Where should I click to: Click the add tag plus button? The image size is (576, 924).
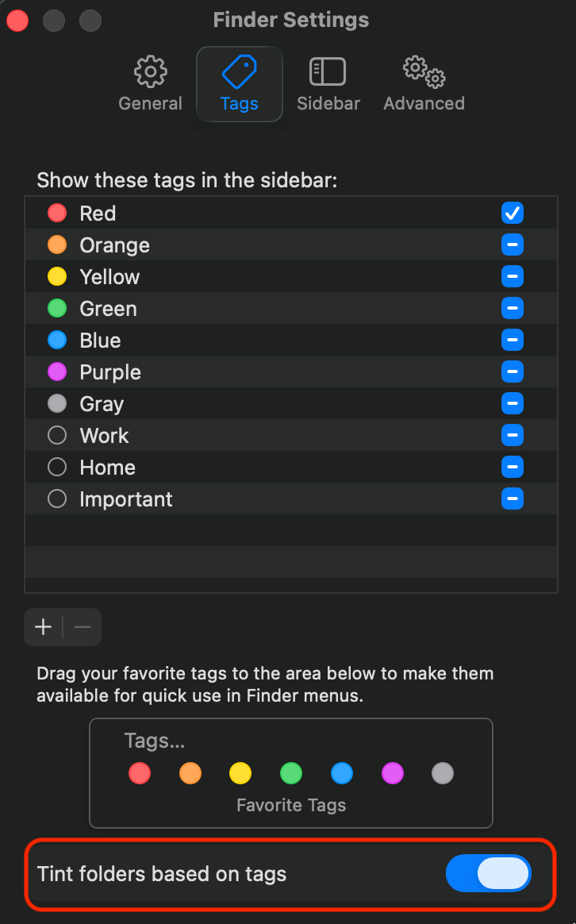(x=44, y=627)
